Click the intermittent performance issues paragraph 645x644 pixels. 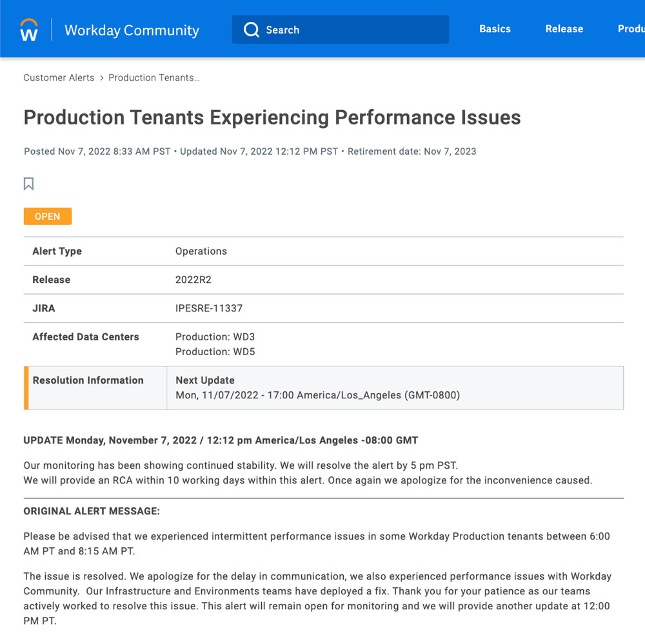pos(317,543)
